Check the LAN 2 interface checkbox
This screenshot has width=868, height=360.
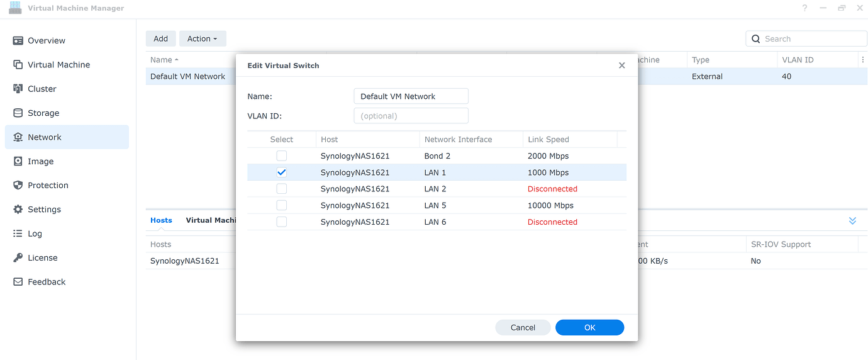281,189
